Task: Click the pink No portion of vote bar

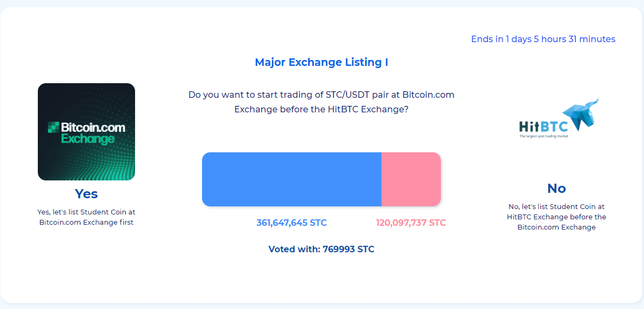Action: click(x=411, y=179)
